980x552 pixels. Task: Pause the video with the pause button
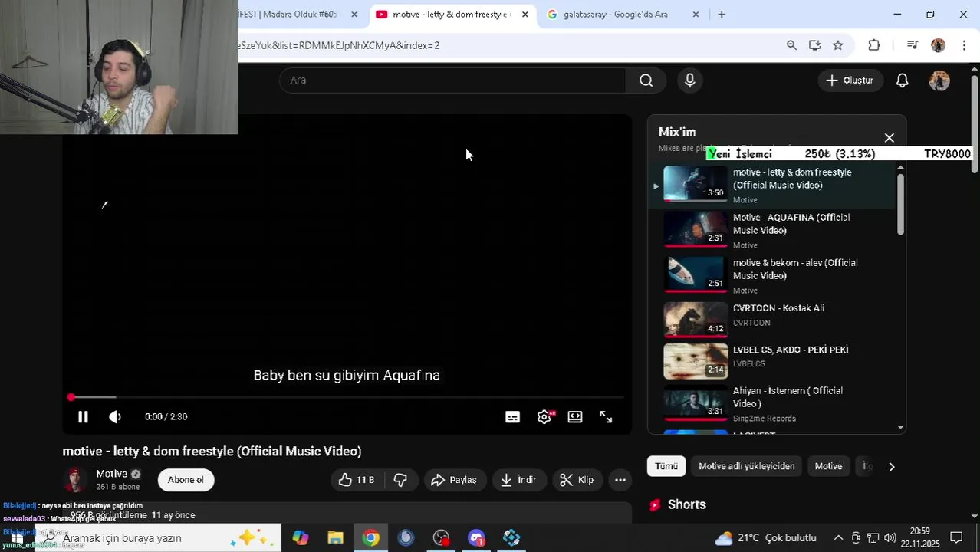[x=83, y=417]
